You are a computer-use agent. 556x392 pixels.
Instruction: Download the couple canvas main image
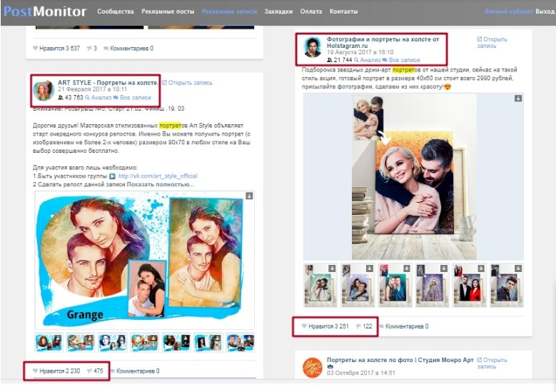[x=518, y=99]
